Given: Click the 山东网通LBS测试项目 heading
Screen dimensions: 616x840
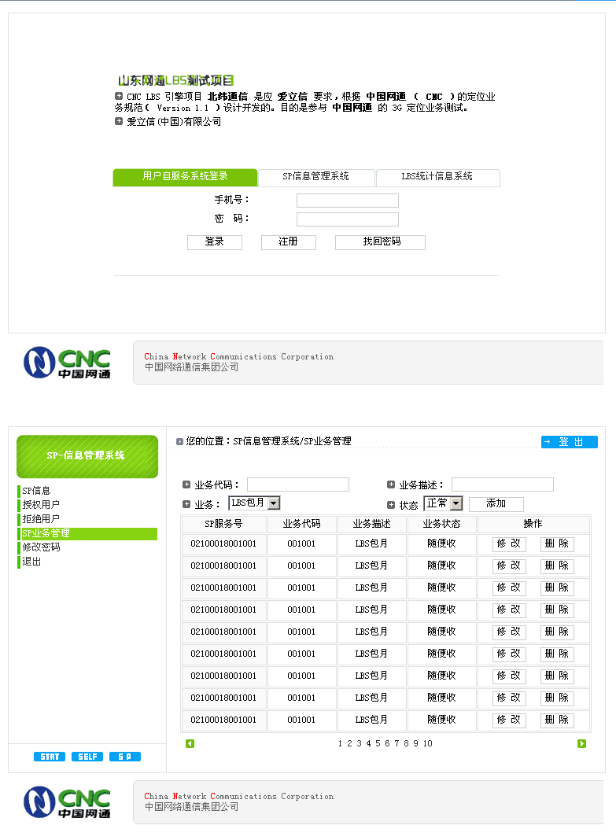Looking at the screenshot, I should [x=175, y=81].
